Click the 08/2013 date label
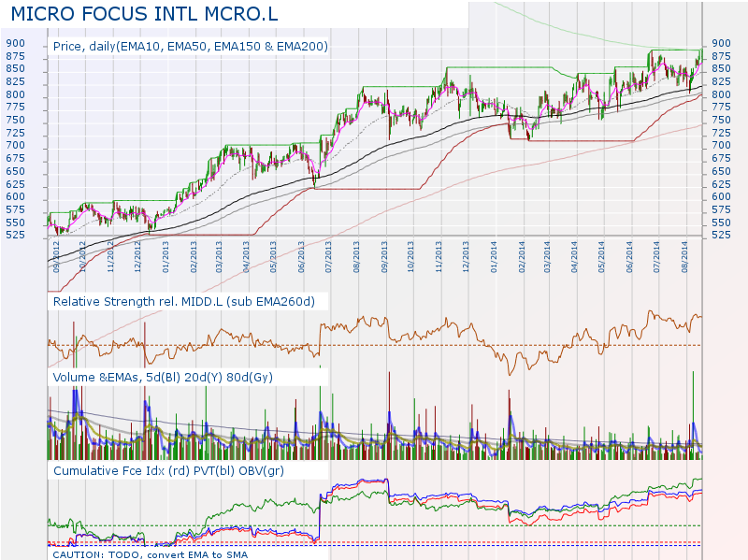The height and width of the screenshot is (560, 748). tap(356, 257)
